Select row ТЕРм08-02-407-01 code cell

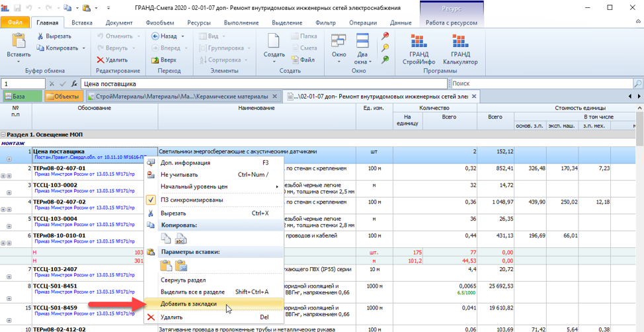point(95,171)
